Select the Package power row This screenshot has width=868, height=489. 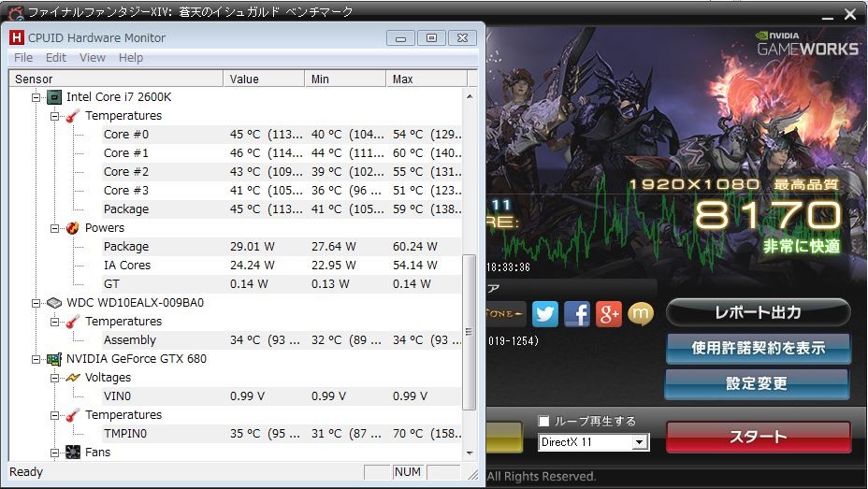tap(282, 247)
